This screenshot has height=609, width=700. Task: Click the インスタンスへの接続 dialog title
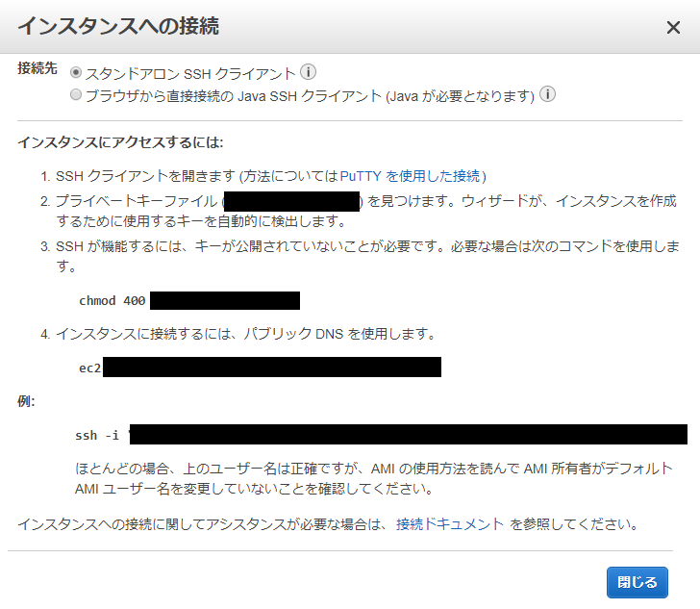click(118, 26)
